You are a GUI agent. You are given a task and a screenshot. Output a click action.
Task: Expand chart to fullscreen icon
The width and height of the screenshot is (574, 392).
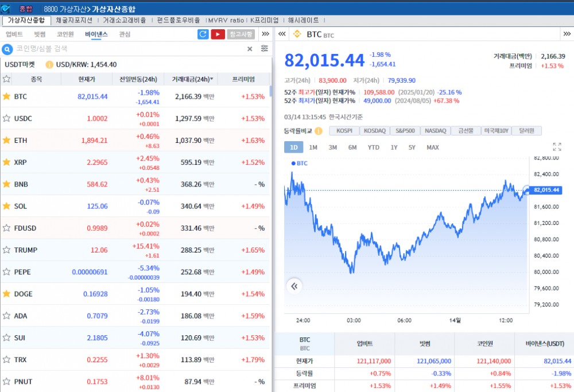tap(557, 147)
